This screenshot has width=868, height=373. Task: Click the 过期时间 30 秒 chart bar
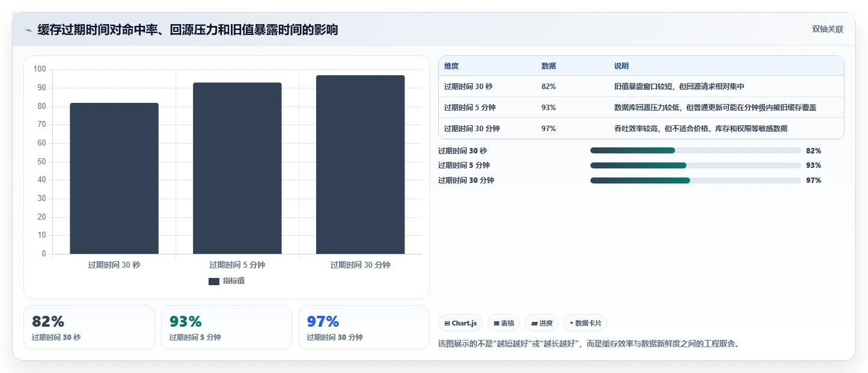pos(114,179)
